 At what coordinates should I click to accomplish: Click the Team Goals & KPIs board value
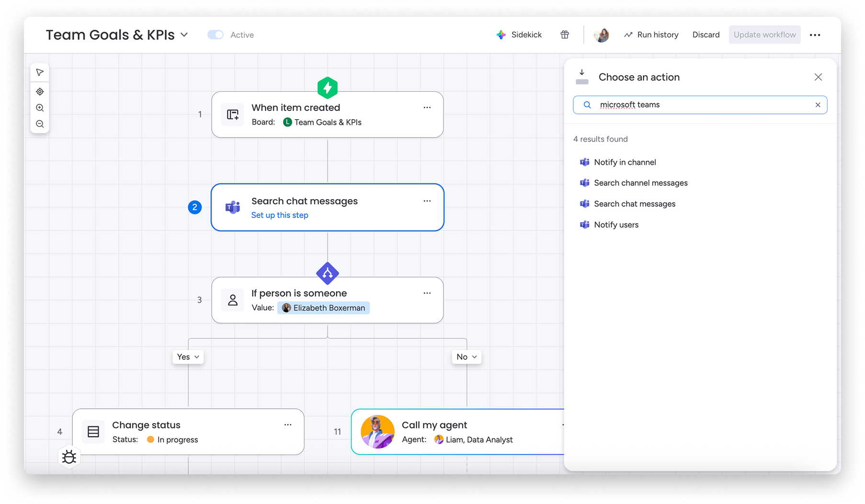[322, 122]
